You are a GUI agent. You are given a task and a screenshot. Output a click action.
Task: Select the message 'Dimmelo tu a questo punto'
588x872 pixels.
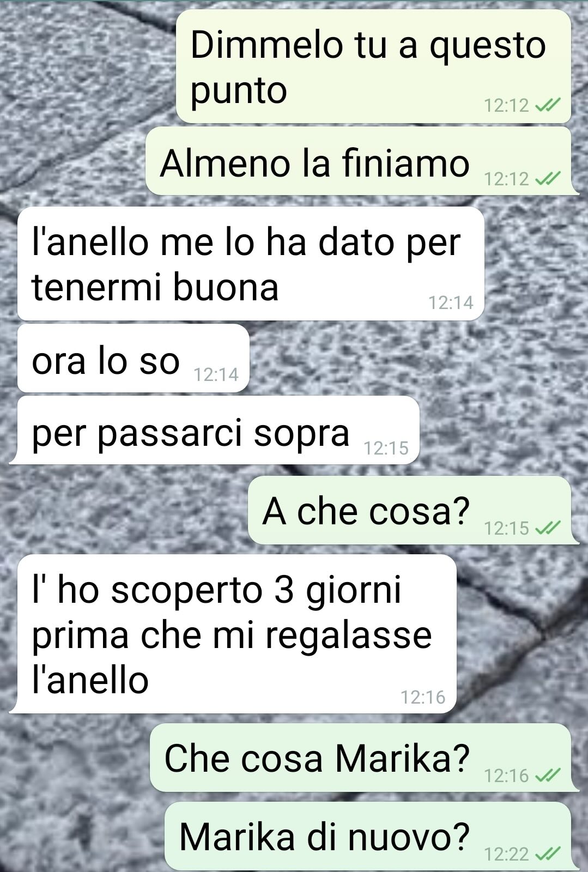(373, 66)
